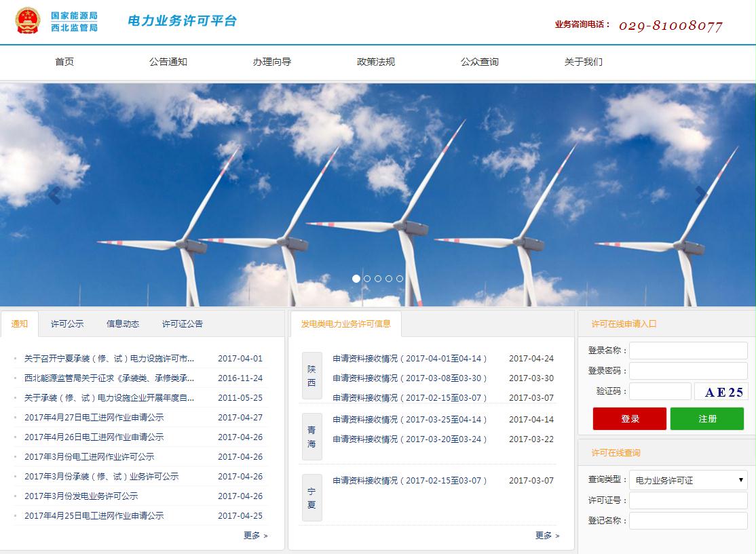The width and height of the screenshot is (756, 554).
Task: Switch to the 许可公示 tab
Action: [67, 324]
